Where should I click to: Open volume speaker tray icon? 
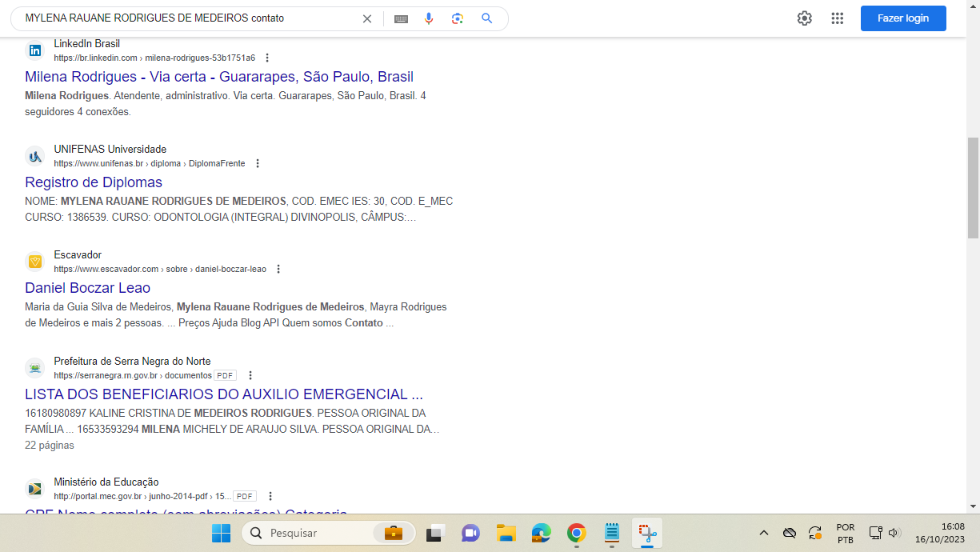(894, 533)
